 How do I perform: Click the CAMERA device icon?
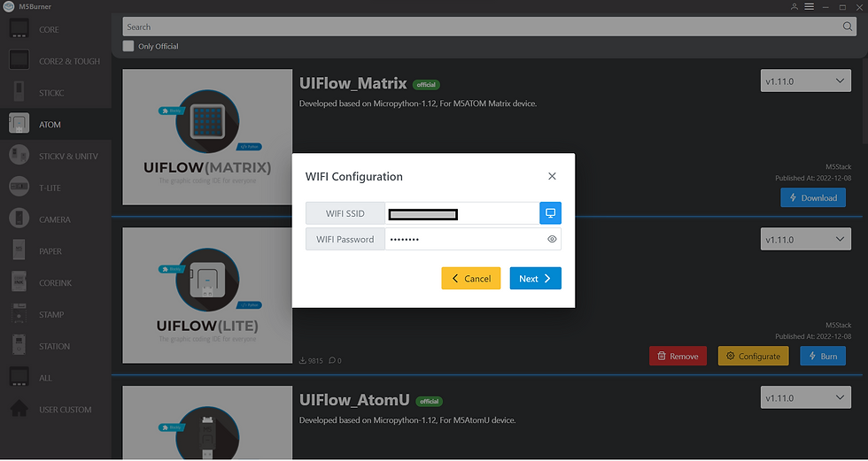(19, 218)
